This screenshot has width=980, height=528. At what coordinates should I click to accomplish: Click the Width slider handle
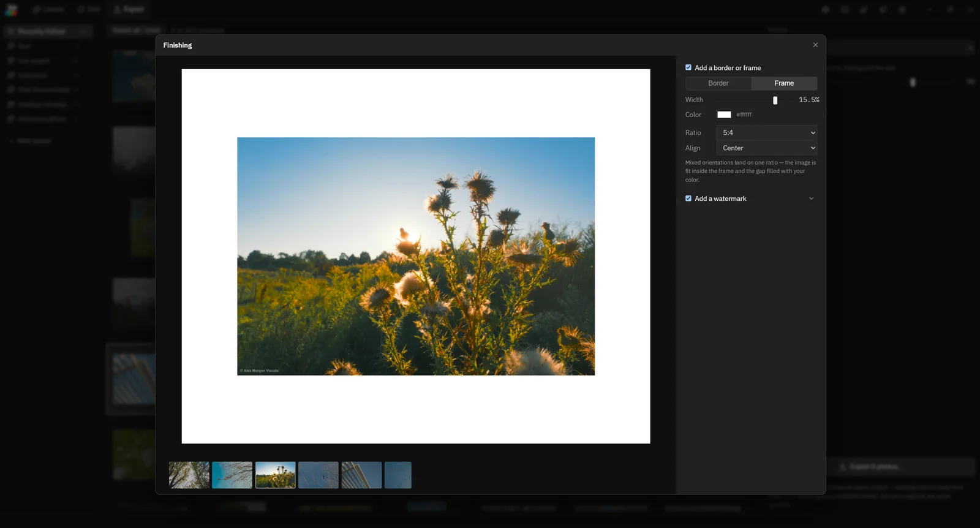pyautogui.click(x=775, y=100)
